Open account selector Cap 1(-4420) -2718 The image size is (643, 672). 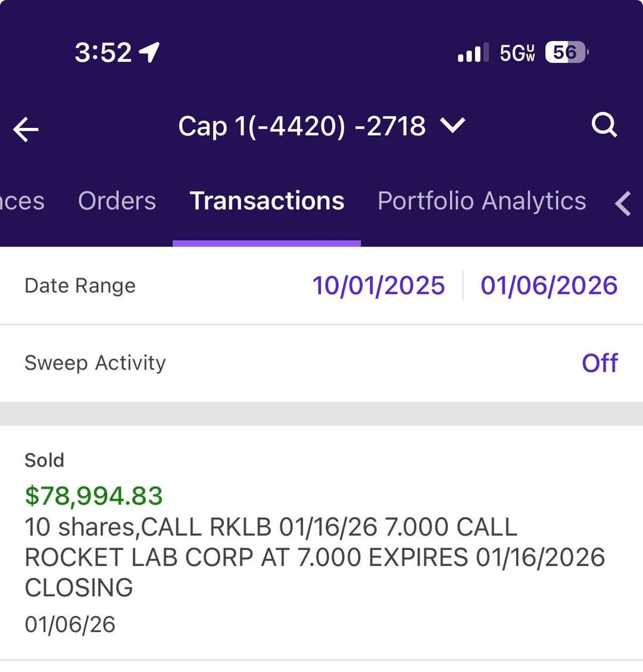(302, 126)
